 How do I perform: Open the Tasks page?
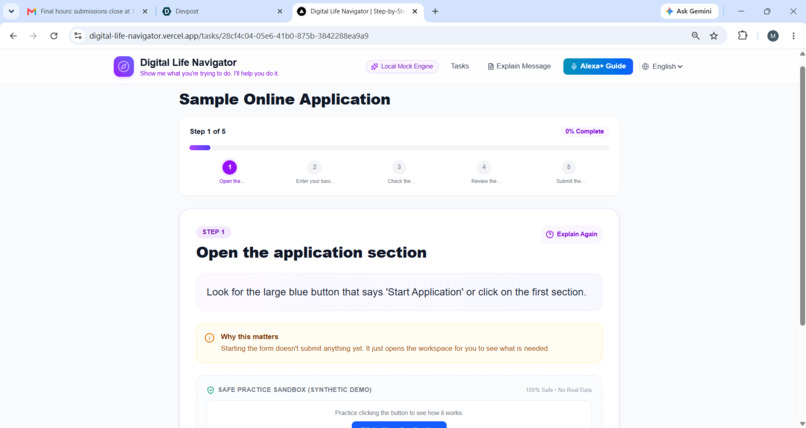pos(460,66)
